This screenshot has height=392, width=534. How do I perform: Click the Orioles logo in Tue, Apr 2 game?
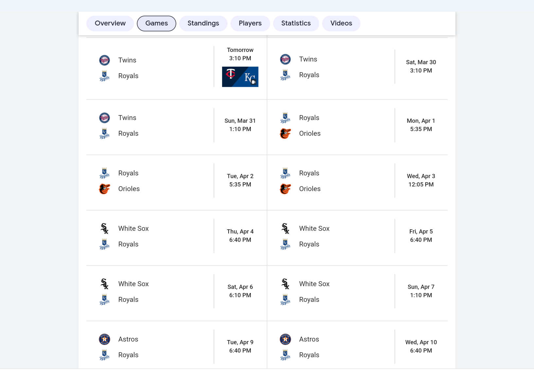point(104,189)
